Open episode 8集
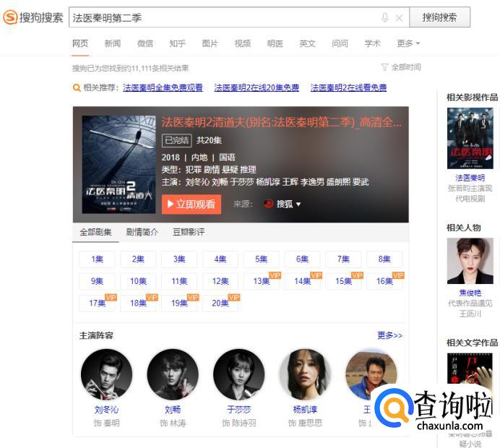 (x=384, y=259)
